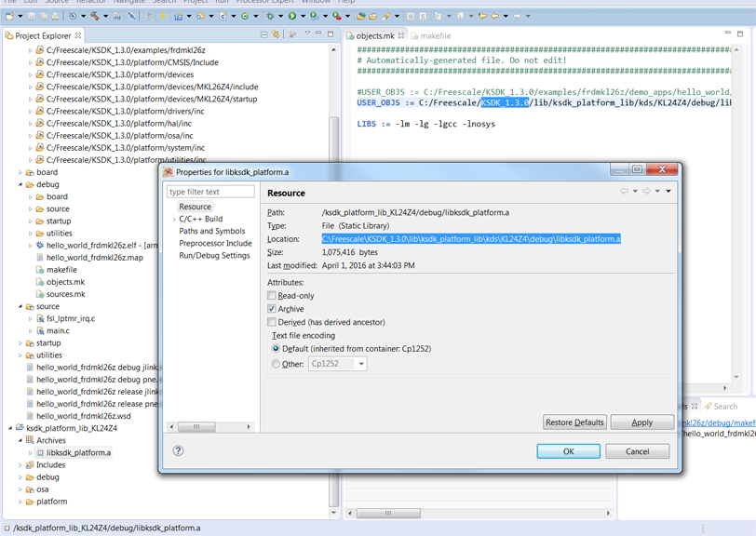This screenshot has width=756, height=536.
Task: Click the Print toolbar icon
Action: pos(56,16)
